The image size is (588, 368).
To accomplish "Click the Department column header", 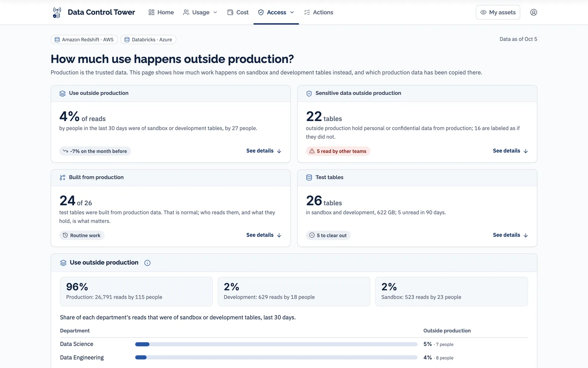I will pyautogui.click(x=75, y=331).
